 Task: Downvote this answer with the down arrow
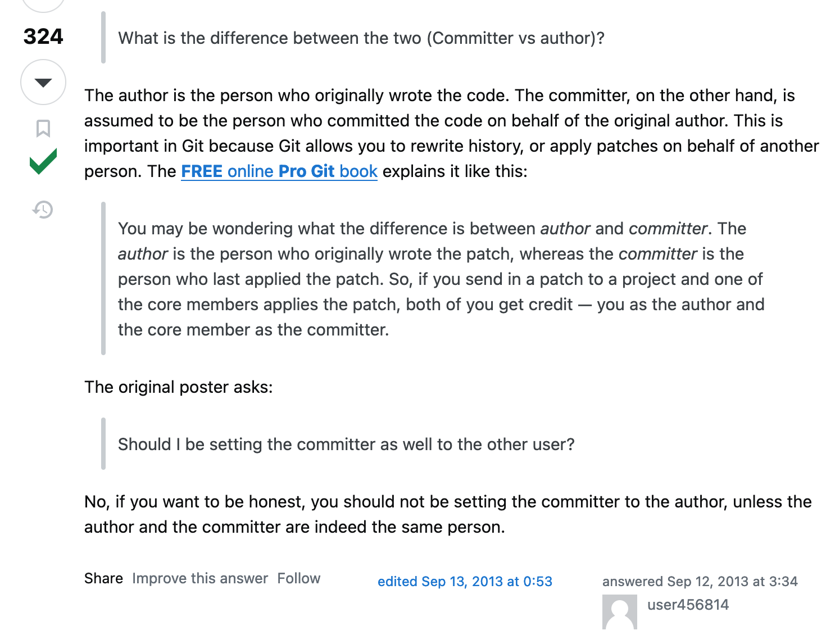[x=43, y=82]
